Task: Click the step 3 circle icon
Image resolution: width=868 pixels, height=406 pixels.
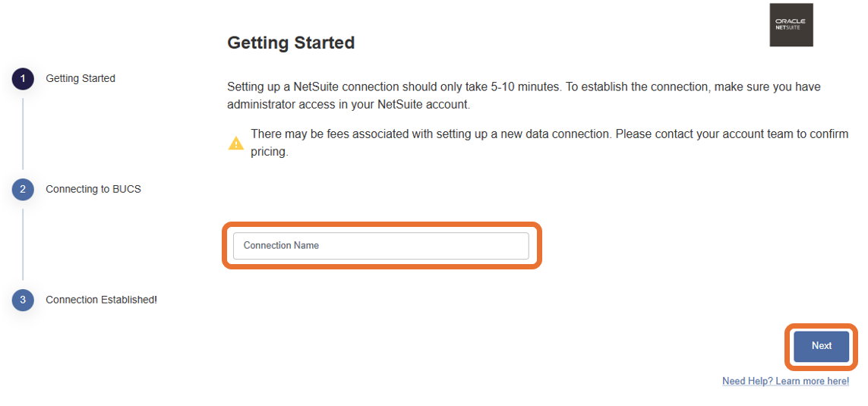Action: 23,300
